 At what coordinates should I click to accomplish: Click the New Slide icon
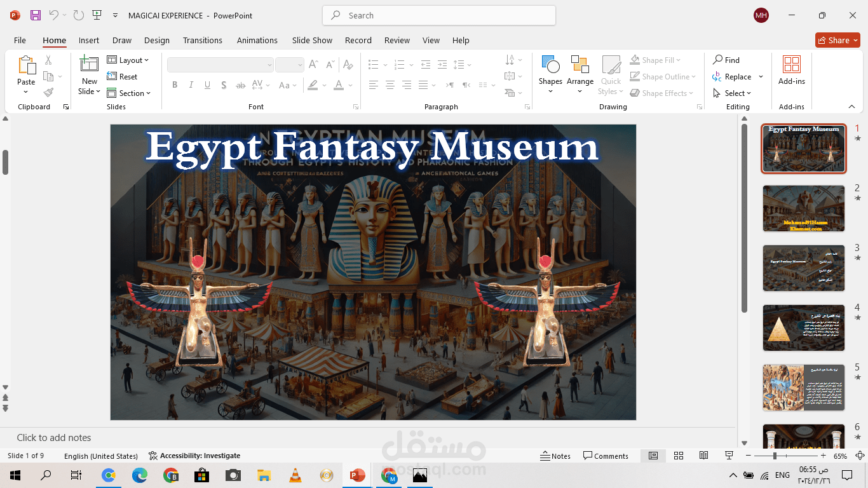[x=89, y=65]
